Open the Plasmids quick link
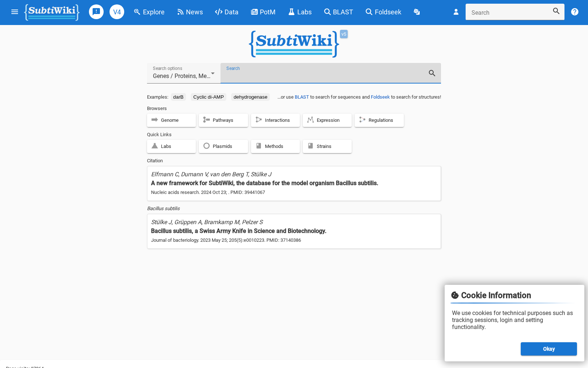Viewport: 588px width, 368px height. [x=223, y=146]
